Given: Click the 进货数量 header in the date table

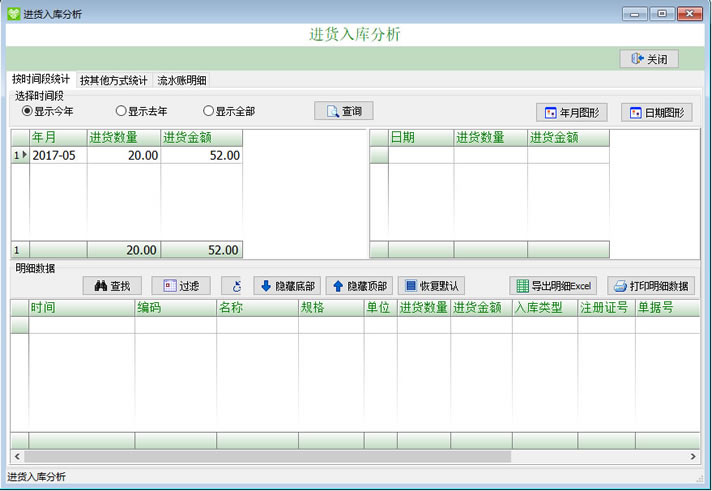Looking at the screenshot, I should 490,138.
